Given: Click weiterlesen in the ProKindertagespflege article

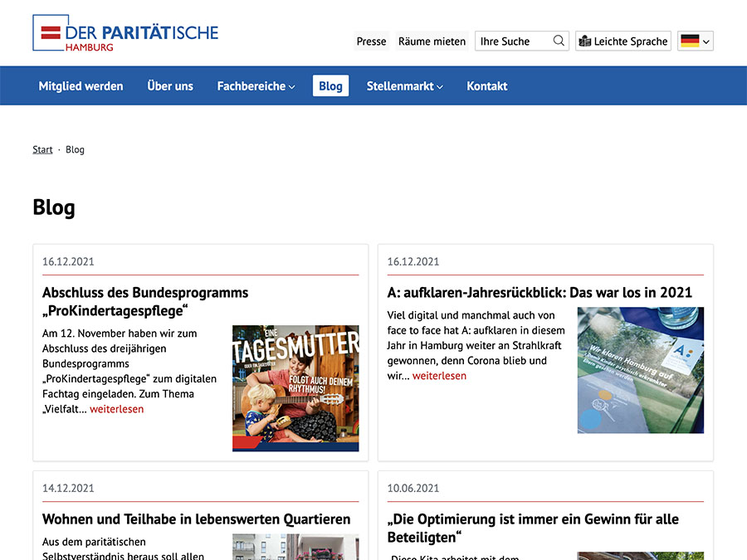Looking at the screenshot, I should click(116, 409).
